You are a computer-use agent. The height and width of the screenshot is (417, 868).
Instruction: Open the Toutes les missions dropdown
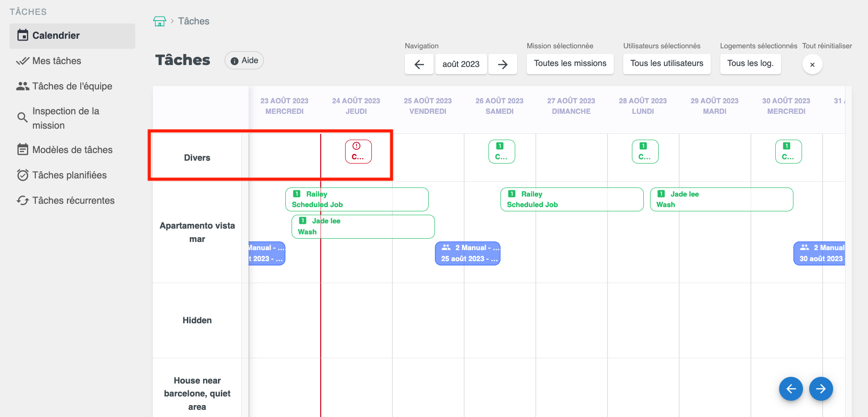click(x=570, y=64)
